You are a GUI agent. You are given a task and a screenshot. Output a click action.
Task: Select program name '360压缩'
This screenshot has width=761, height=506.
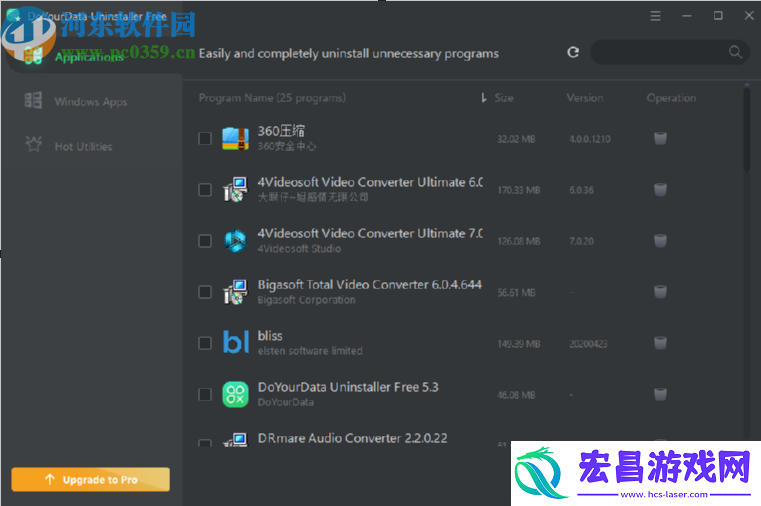click(281, 131)
